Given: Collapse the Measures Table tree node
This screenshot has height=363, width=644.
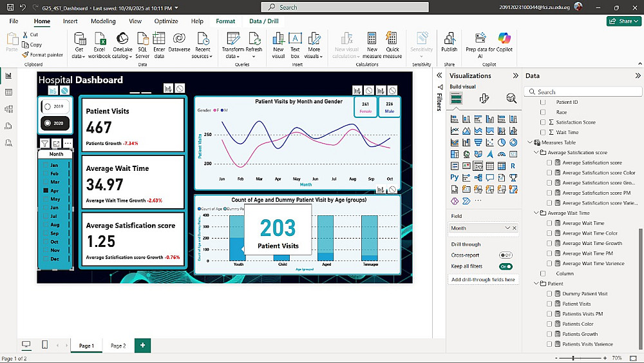Looking at the screenshot, I should (x=529, y=142).
